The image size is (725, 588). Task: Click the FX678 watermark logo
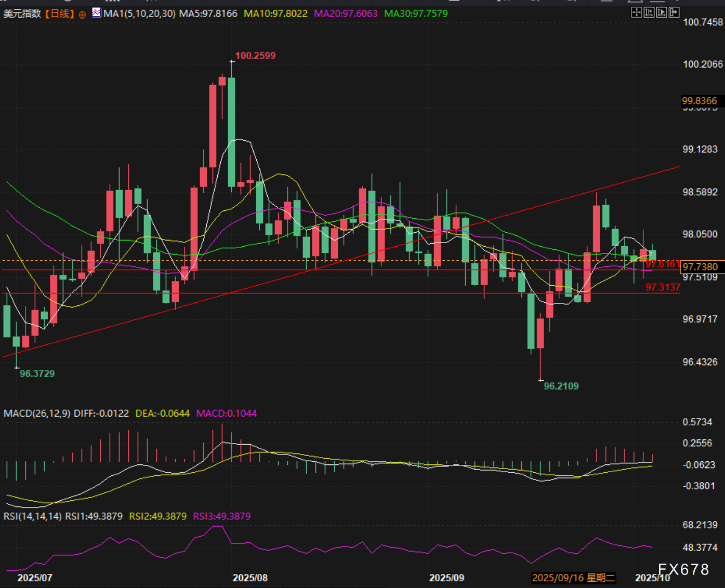683,570
